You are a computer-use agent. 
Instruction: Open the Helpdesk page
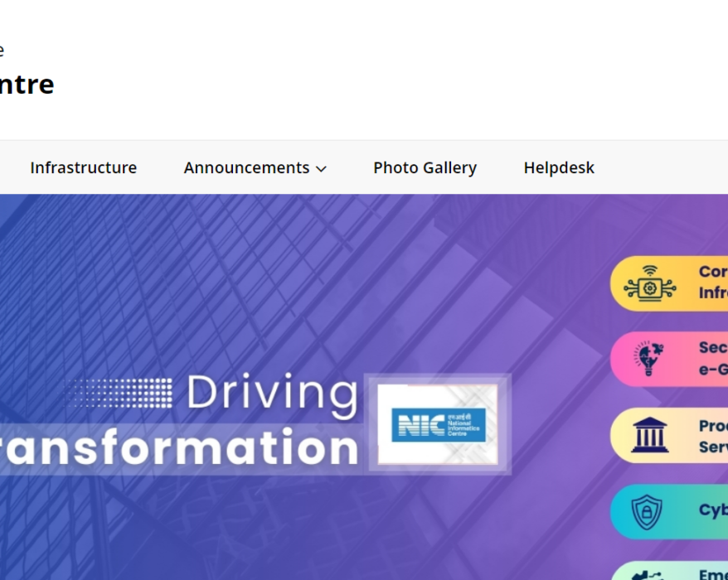click(x=559, y=167)
